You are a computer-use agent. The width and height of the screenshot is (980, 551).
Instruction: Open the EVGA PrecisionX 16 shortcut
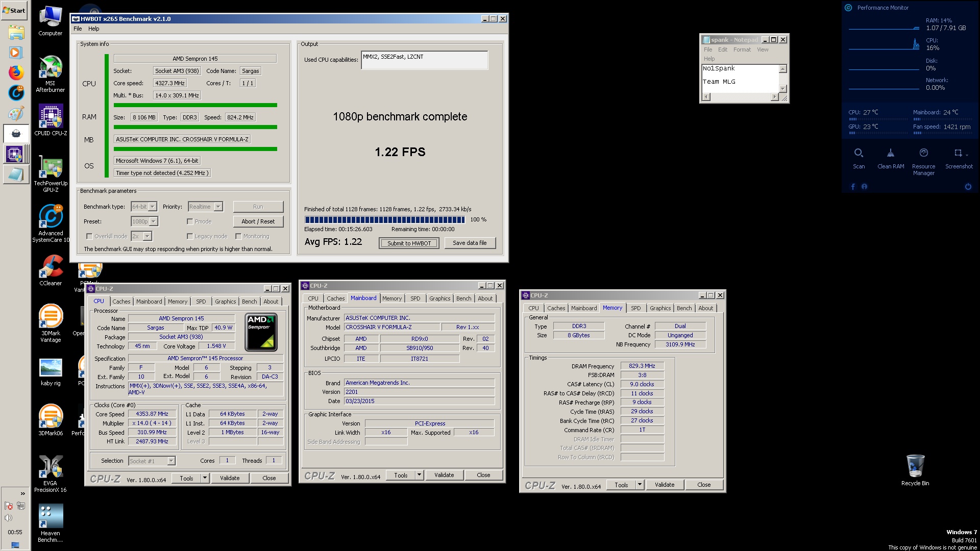point(51,474)
